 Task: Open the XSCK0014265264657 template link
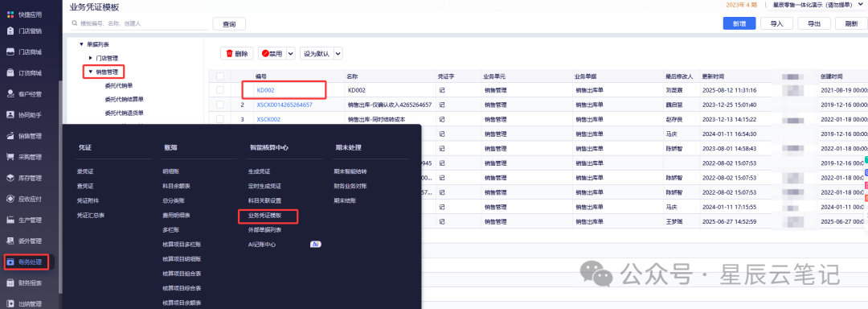click(285, 104)
